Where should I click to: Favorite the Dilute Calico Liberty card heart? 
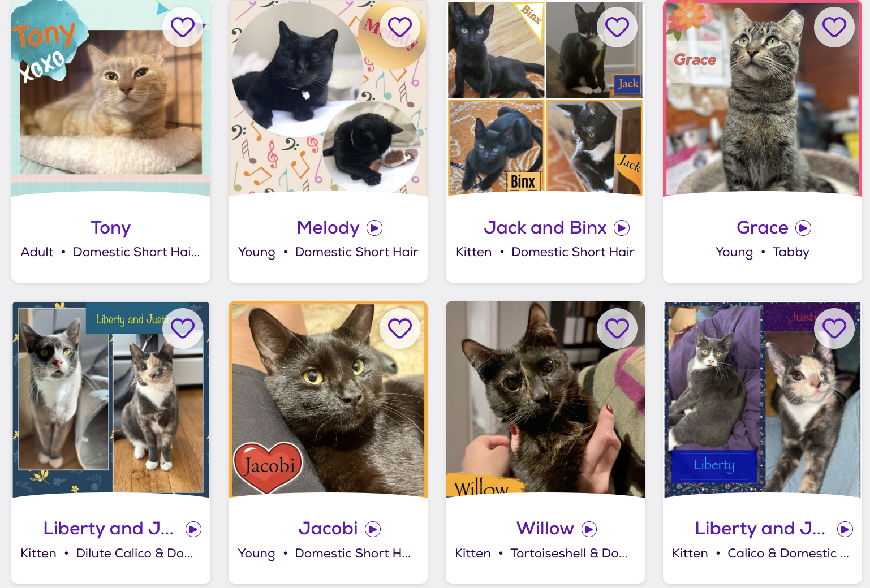[x=183, y=328]
